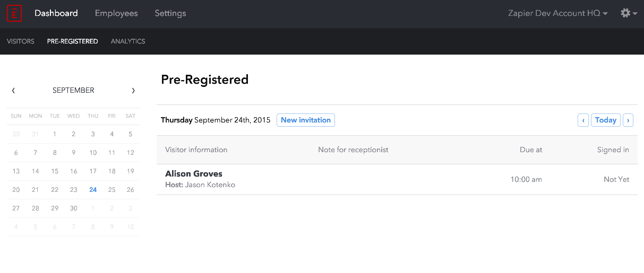Screen dimensions: 644x273
Task: Open the settings gear menu
Action: (x=629, y=13)
